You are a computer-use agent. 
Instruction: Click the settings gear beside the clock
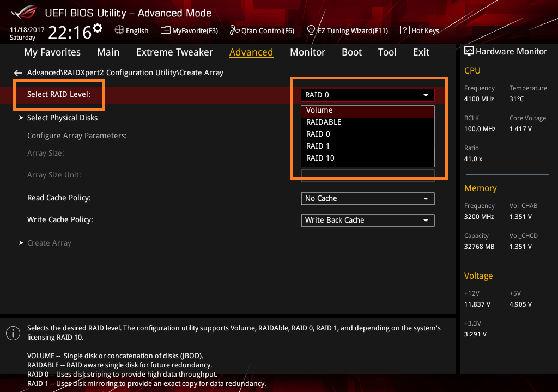tap(97, 28)
